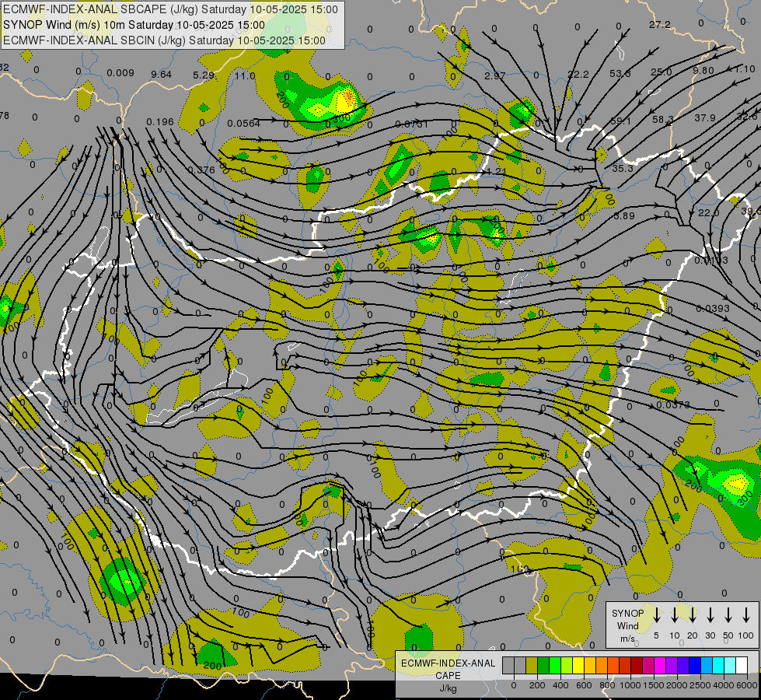Image resolution: width=761 pixels, height=700 pixels.
Task: Click the 37.9 value on the map
Action: click(x=705, y=117)
